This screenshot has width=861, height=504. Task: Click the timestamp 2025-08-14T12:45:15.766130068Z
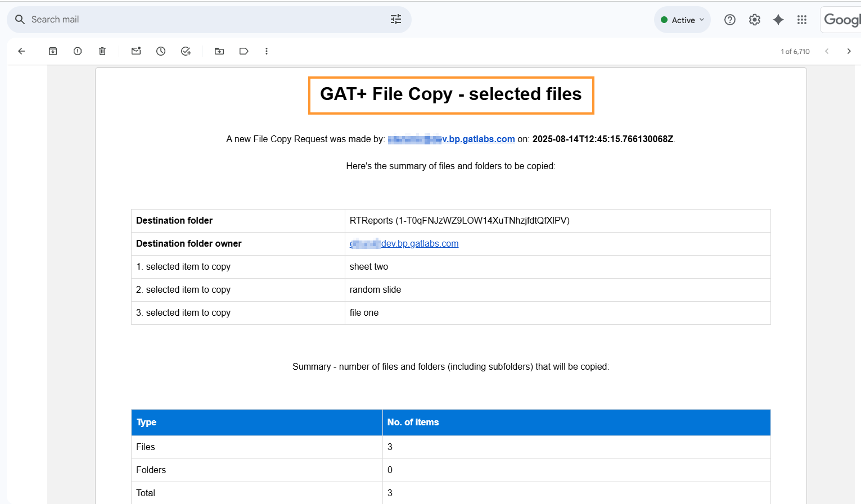pyautogui.click(x=603, y=139)
